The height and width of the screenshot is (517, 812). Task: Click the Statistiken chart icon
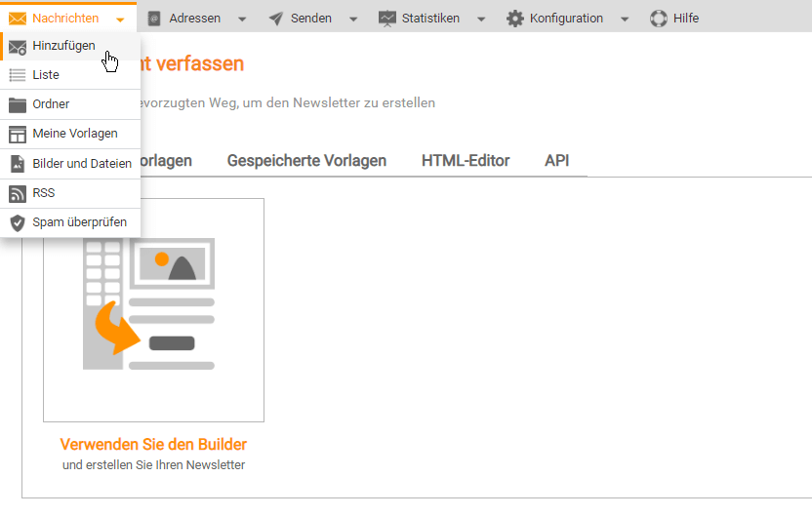(387, 19)
